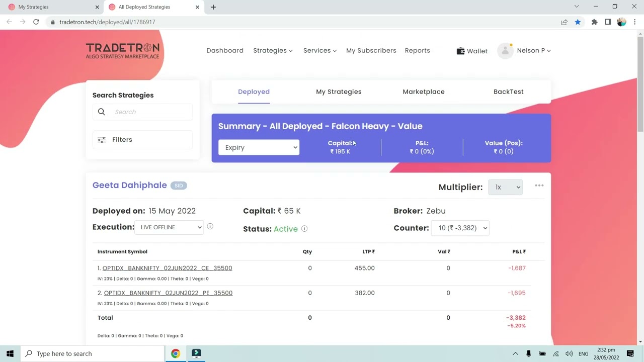
Task: Click the Wi-Fi network tray icon
Action: (556, 353)
